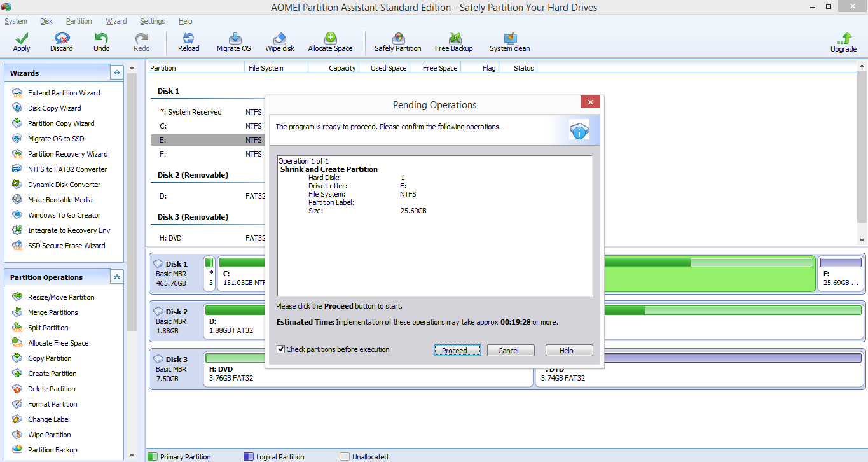Click the Capacity column header
868x462 pixels.
pos(334,67)
